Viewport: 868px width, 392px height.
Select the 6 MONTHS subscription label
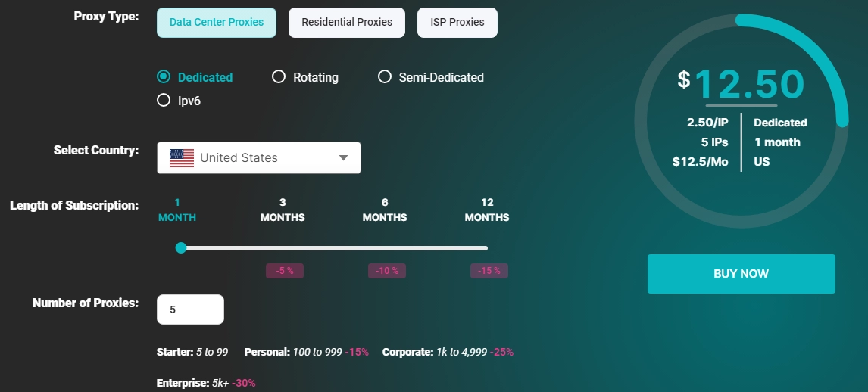385,210
